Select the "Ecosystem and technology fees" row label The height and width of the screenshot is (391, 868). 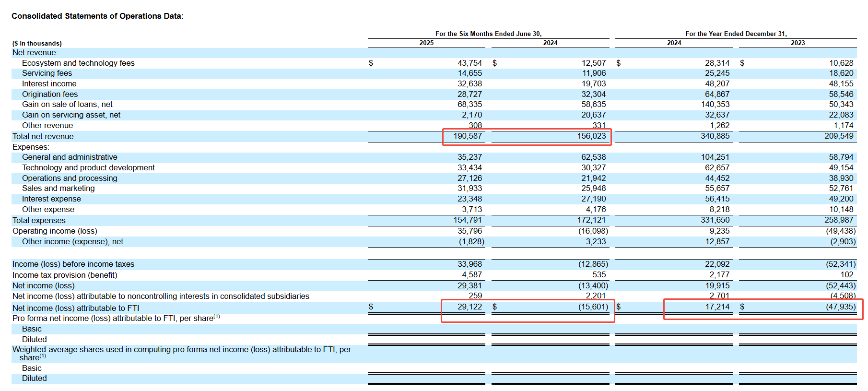pyautogui.click(x=78, y=63)
